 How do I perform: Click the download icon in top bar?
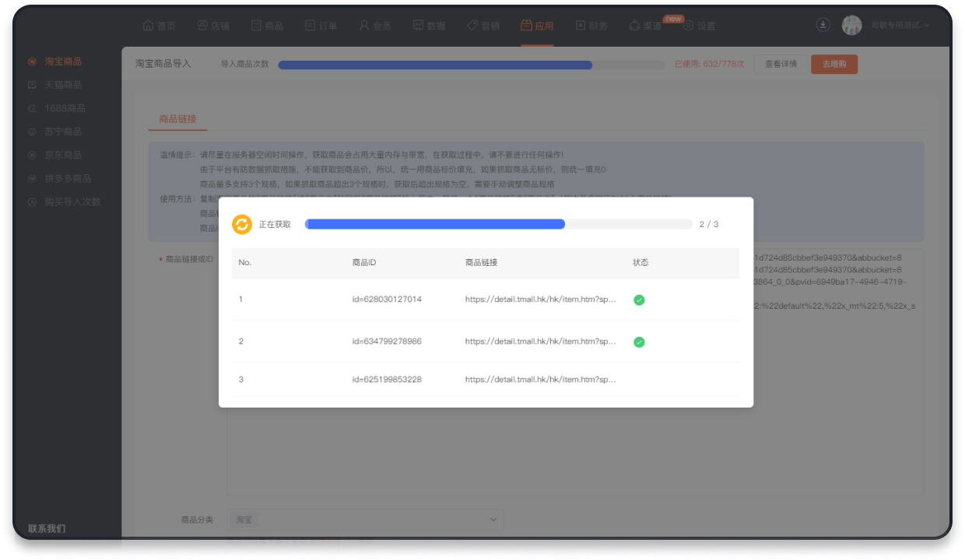pyautogui.click(x=823, y=25)
